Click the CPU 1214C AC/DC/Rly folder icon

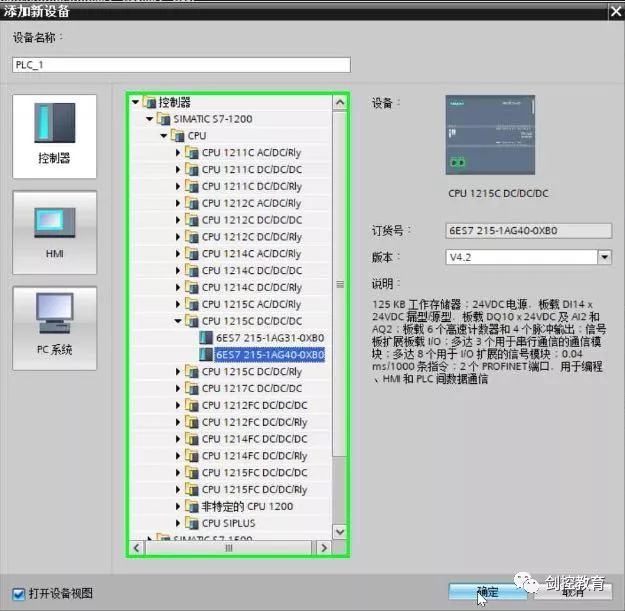point(192,253)
